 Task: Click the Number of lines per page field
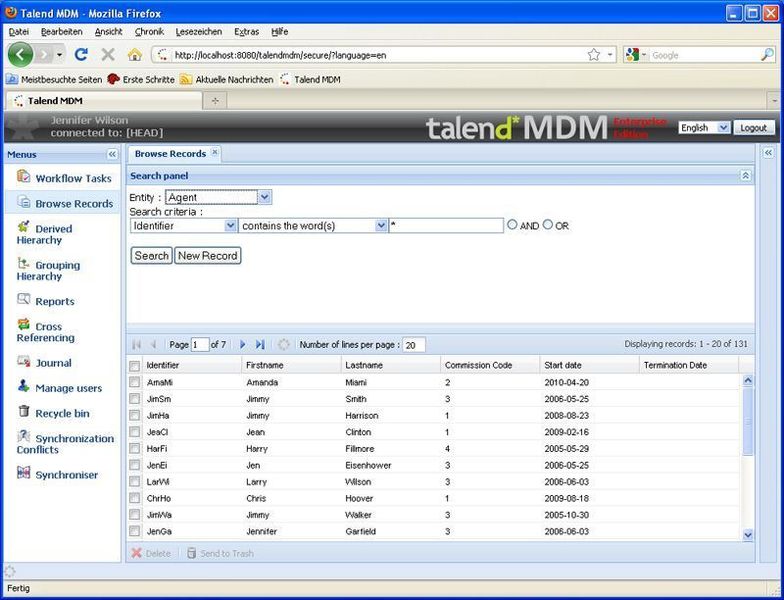click(x=414, y=345)
